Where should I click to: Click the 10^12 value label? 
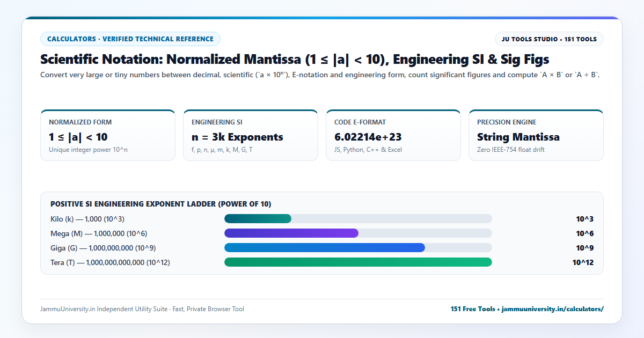pos(583,262)
